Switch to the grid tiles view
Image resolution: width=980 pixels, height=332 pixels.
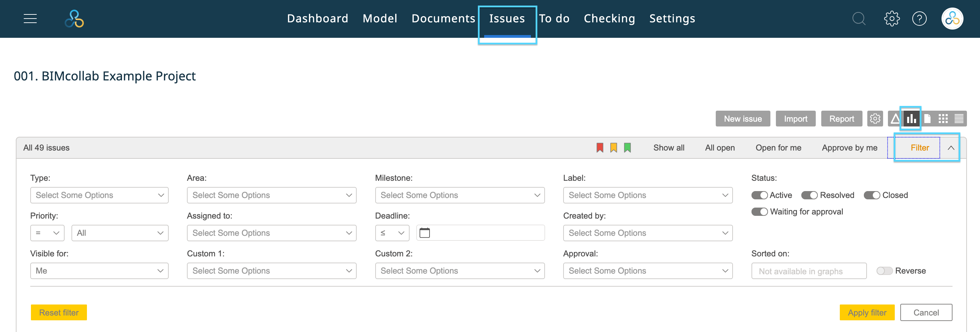pyautogui.click(x=943, y=119)
